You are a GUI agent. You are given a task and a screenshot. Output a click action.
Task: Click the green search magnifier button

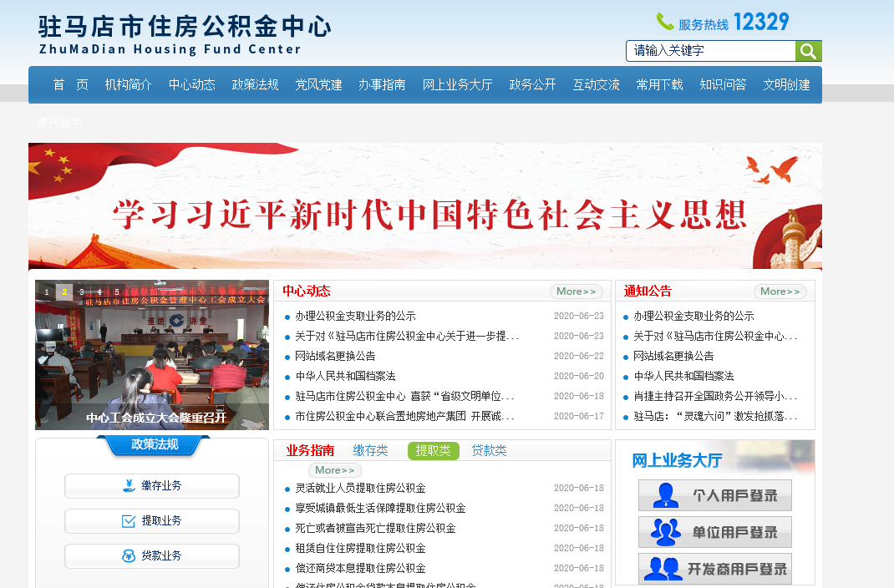809,51
